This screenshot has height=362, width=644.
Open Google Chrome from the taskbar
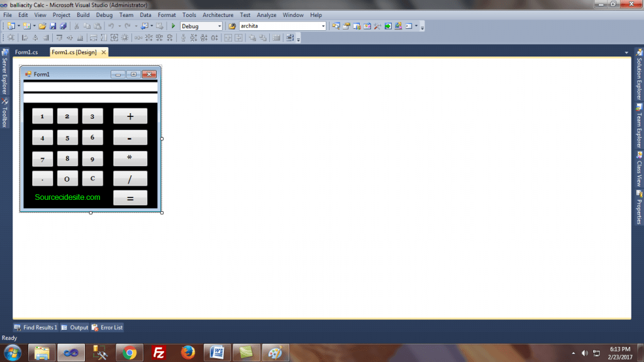[x=130, y=353]
